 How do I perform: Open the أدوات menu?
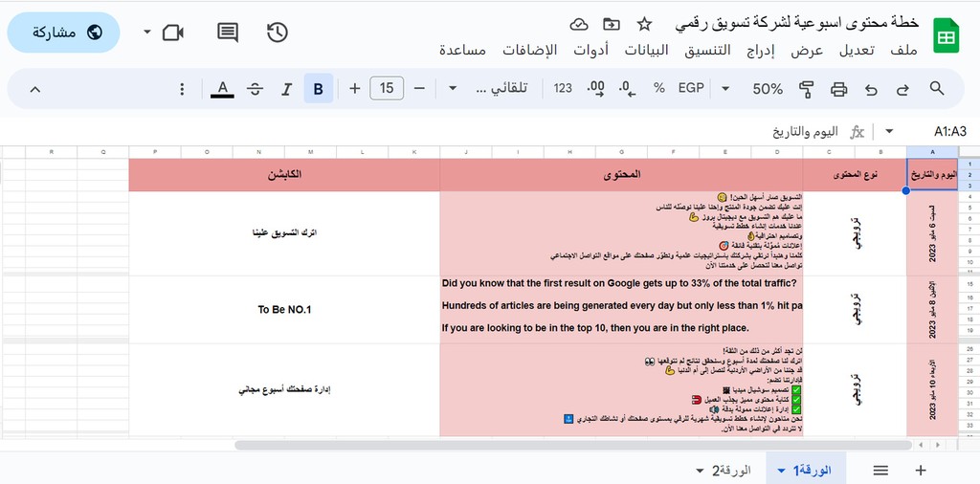coord(590,51)
